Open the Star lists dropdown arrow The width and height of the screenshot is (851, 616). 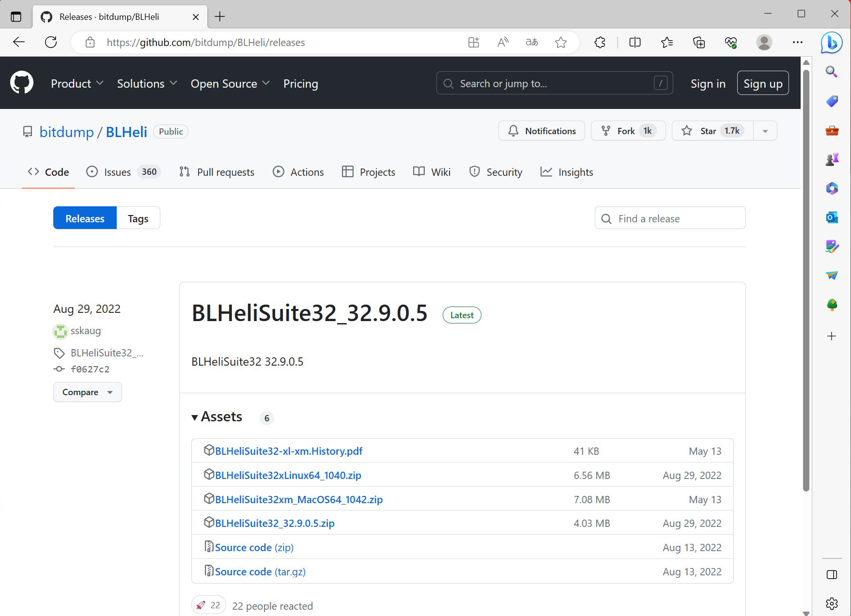pyautogui.click(x=765, y=131)
